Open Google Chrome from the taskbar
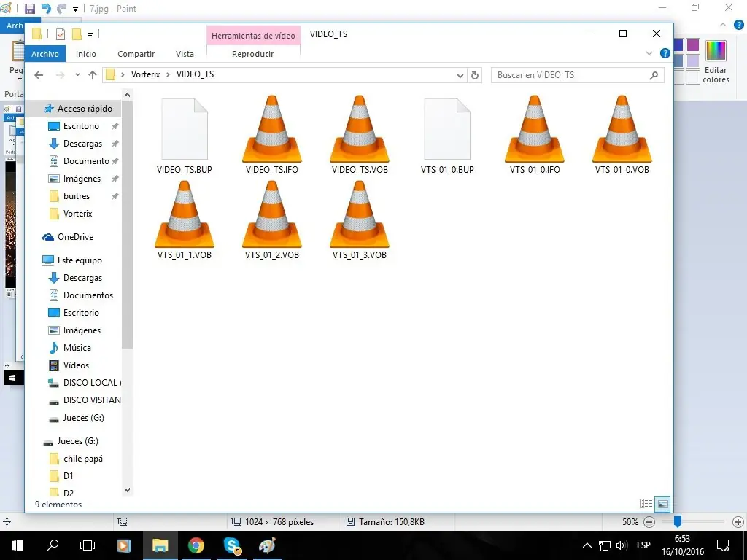The width and height of the screenshot is (747, 560). tap(196, 545)
